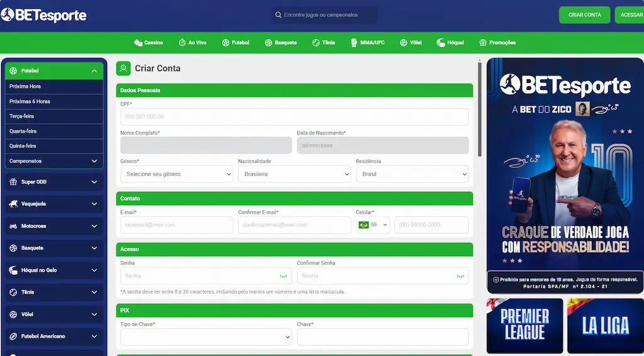Expand the Motocross section chevron
This screenshot has height=356, width=644.
(x=94, y=226)
